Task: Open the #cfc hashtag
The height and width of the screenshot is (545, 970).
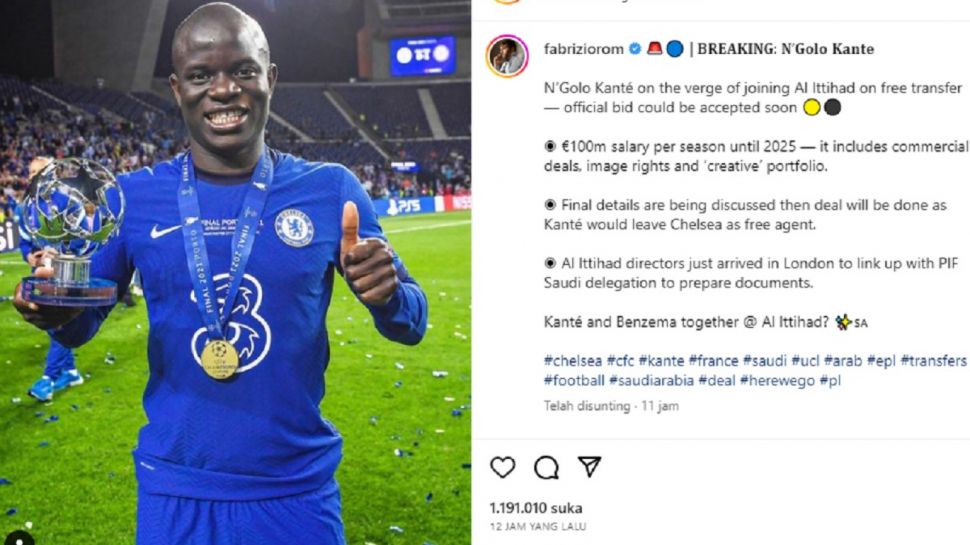Action: point(620,361)
